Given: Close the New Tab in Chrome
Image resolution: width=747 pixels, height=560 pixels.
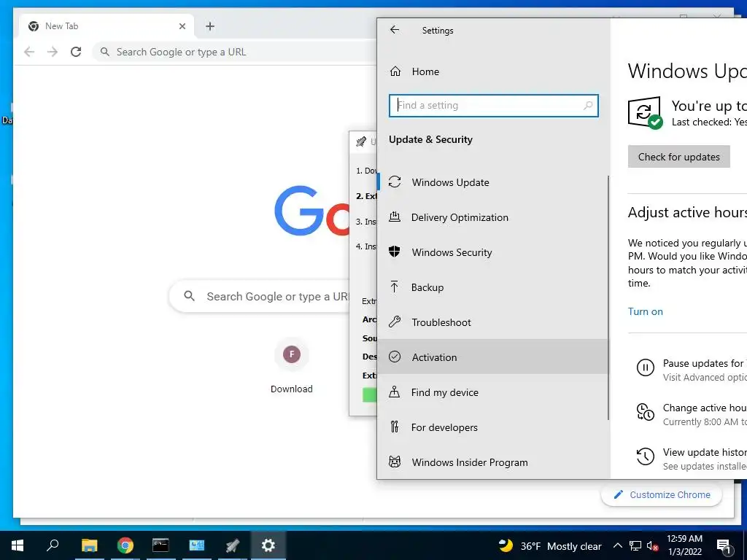Looking at the screenshot, I should (x=182, y=26).
